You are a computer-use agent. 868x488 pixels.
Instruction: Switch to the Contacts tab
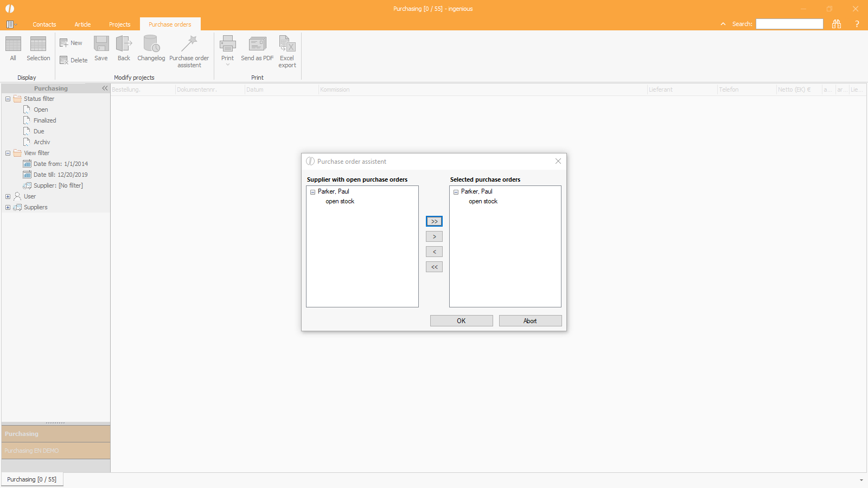point(44,24)
